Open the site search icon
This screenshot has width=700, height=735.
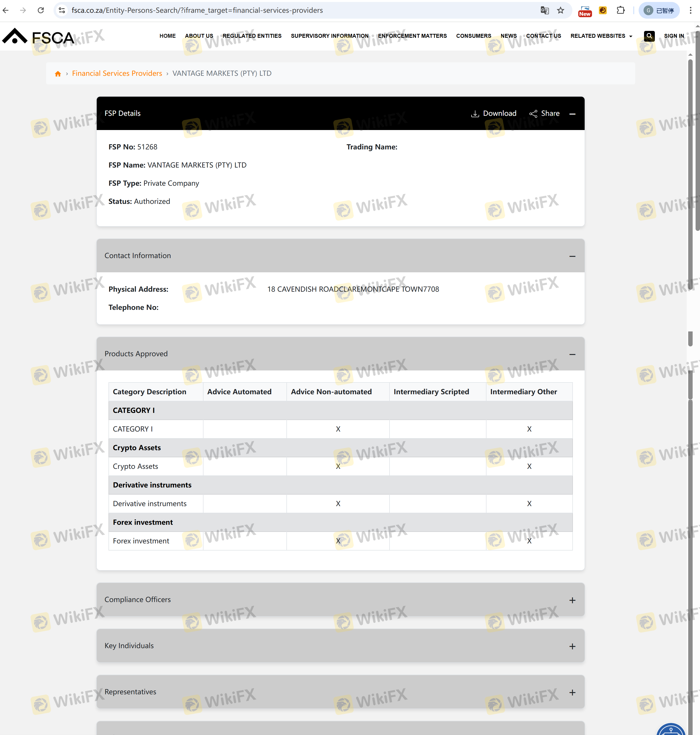649,36
